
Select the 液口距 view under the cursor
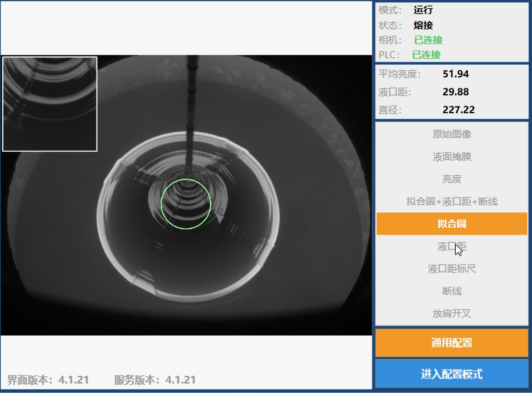(x=452, y=247)
